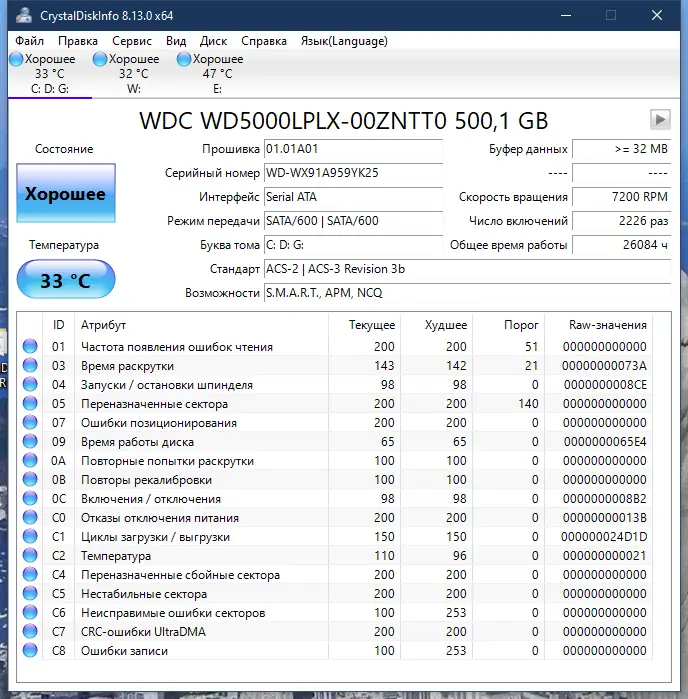
Task: Click raw value 0000000065E4
Action: [x=605, y=442]
